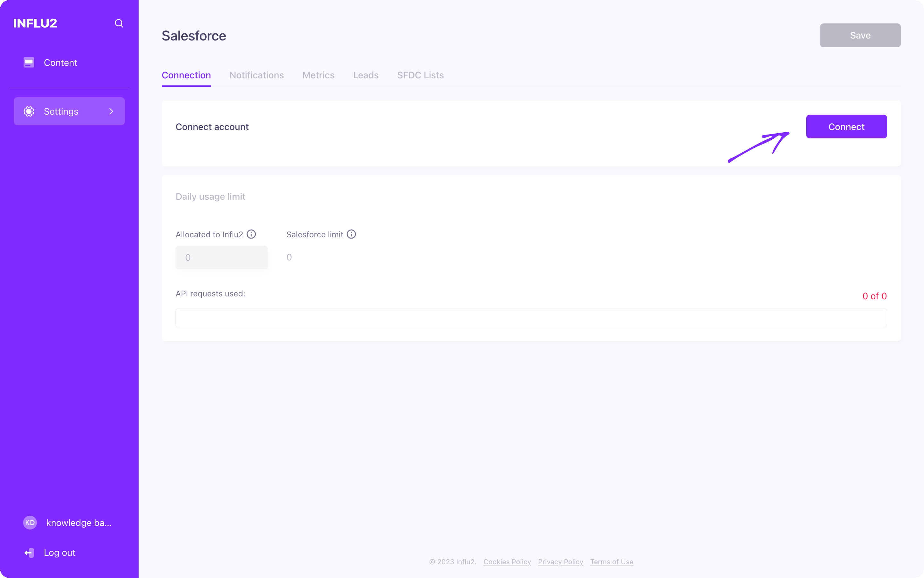Click the 'Connect account' label

(212, 127)
